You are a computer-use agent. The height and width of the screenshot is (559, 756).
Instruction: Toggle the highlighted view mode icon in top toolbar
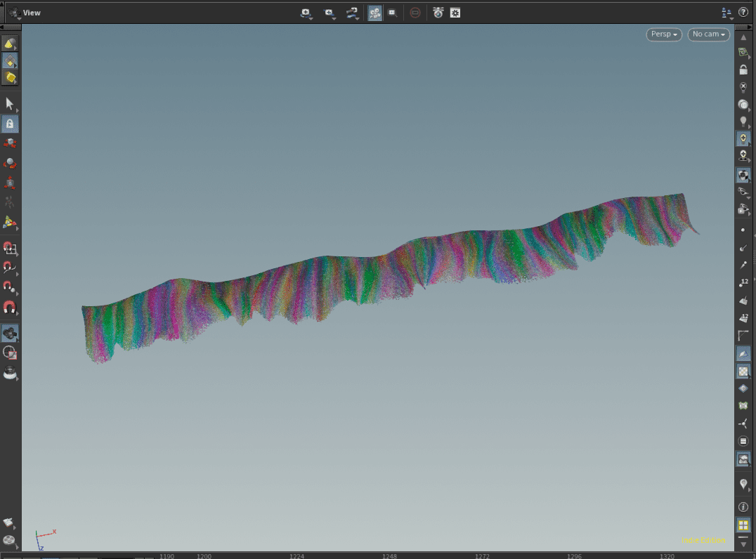click(374, 12)
